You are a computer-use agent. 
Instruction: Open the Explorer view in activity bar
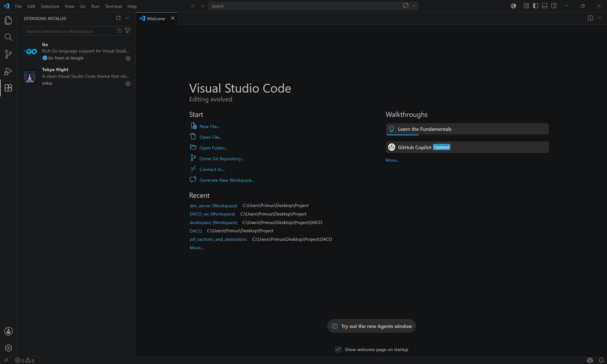pos(8,21)
